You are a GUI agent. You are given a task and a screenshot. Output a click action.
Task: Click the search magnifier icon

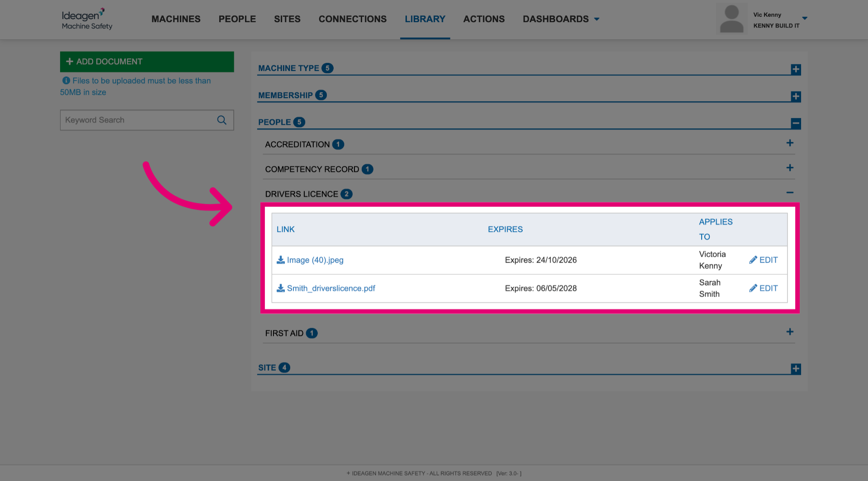(x=222, y=120)
